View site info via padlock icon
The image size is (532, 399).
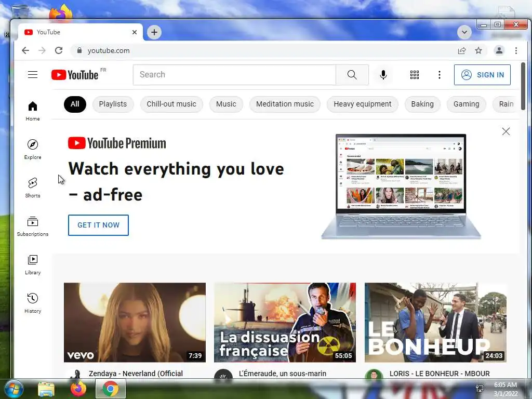79,50
